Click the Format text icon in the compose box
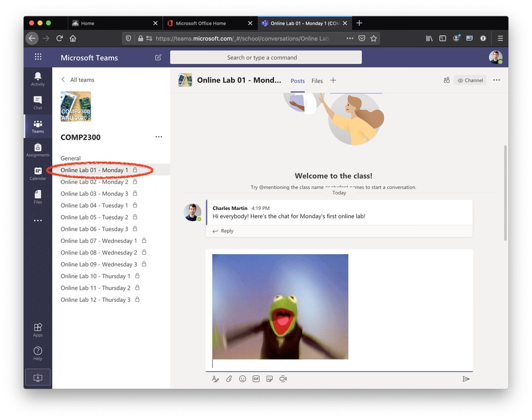The height and width of the screenshot is (420, 532). tap(215, 379)
